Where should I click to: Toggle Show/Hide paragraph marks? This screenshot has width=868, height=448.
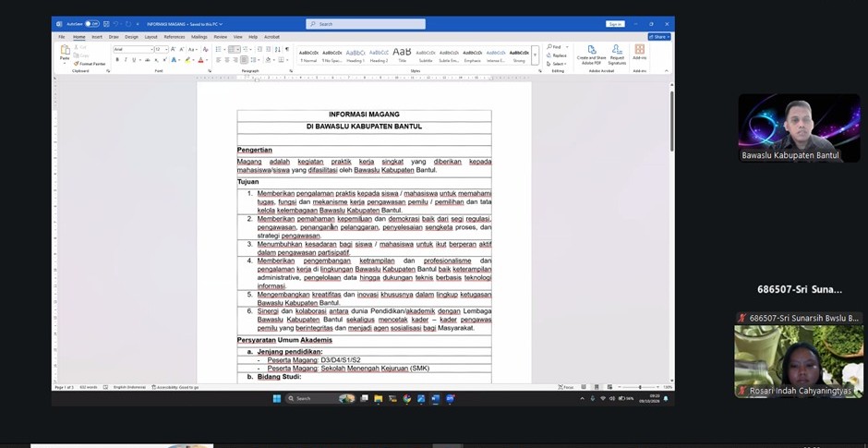tap(287, 49)
